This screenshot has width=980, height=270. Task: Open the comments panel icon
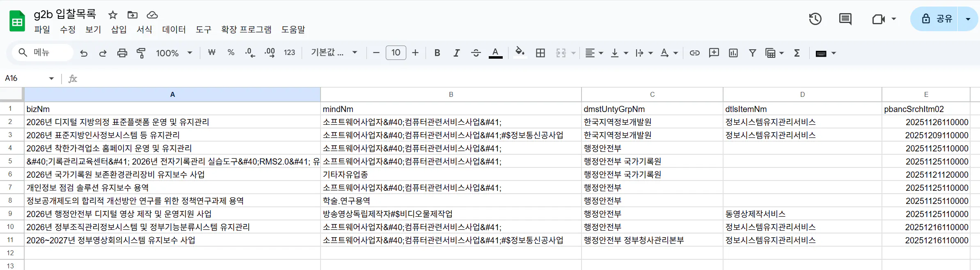coord(845,19)
